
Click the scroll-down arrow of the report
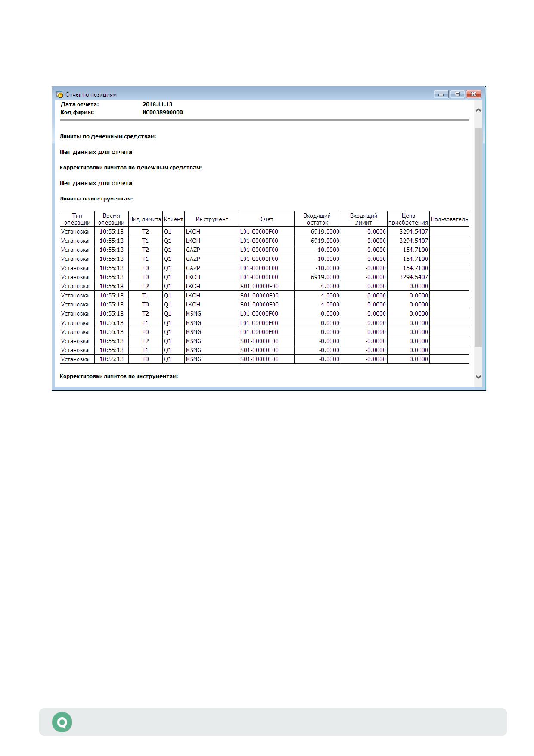coord(478,376)
